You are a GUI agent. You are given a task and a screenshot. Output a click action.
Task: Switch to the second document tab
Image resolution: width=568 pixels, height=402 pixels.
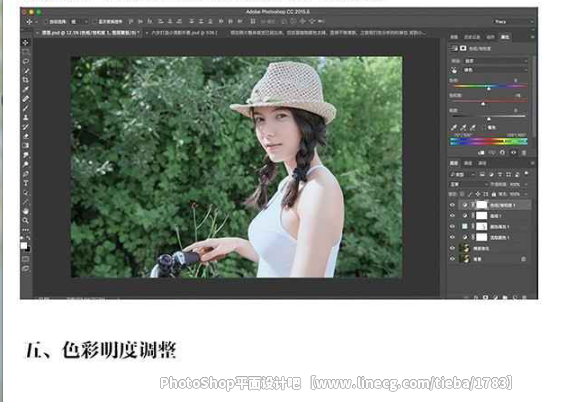click(183, 33)
